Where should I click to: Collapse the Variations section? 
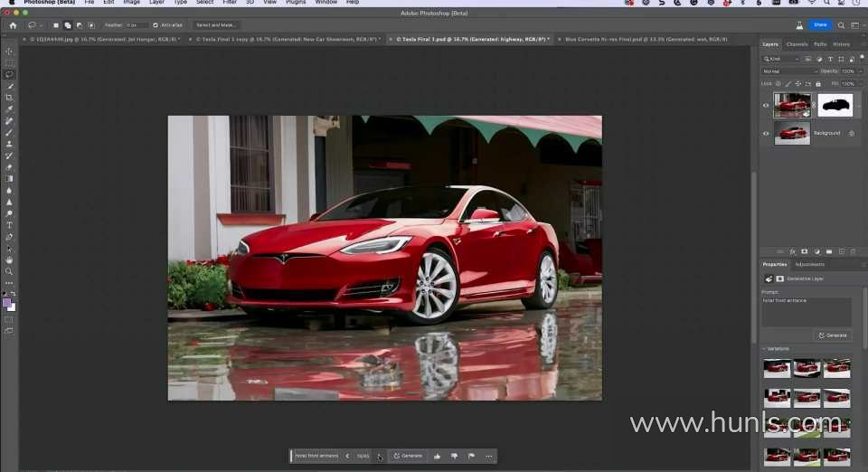click(764, 348)
